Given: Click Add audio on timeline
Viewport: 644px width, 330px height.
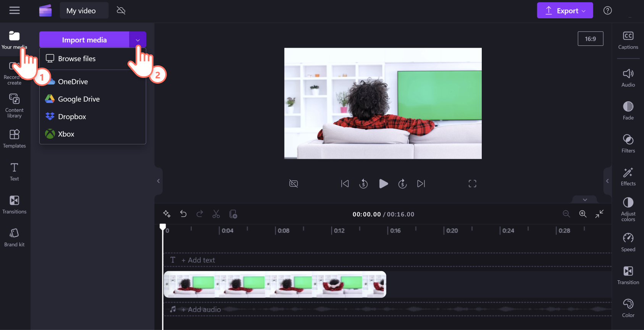Looking at the screenshot, I should pyautogui.click(x=201, y=310).
